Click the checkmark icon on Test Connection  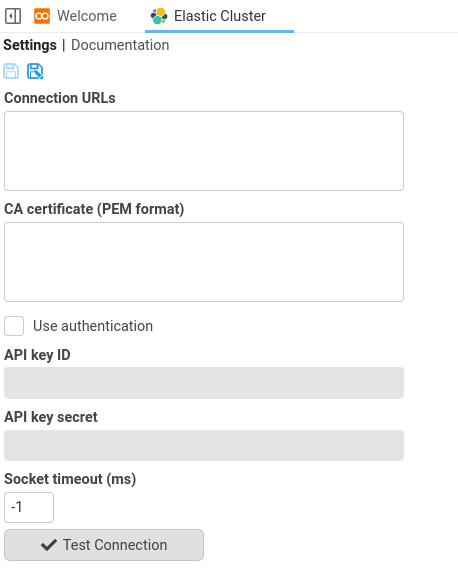pos(49,545)
